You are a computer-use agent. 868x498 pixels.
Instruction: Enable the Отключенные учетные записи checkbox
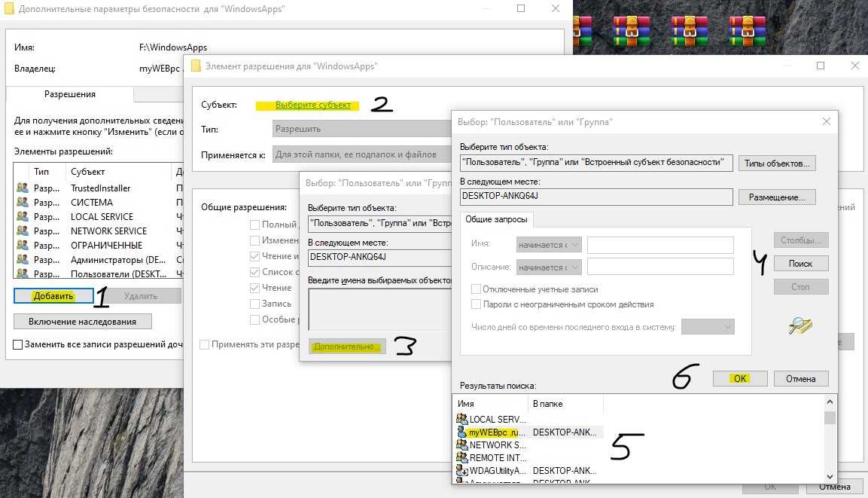coord(476,289)
